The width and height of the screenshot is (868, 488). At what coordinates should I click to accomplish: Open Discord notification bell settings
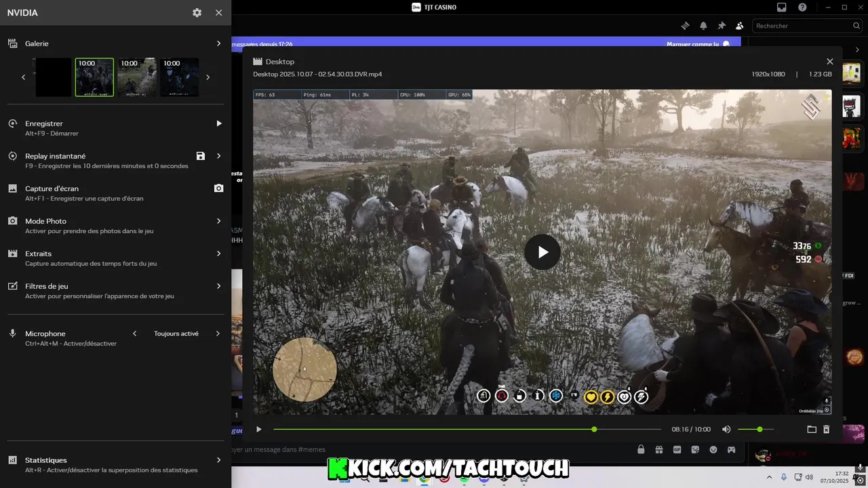[x=703, y=26]
